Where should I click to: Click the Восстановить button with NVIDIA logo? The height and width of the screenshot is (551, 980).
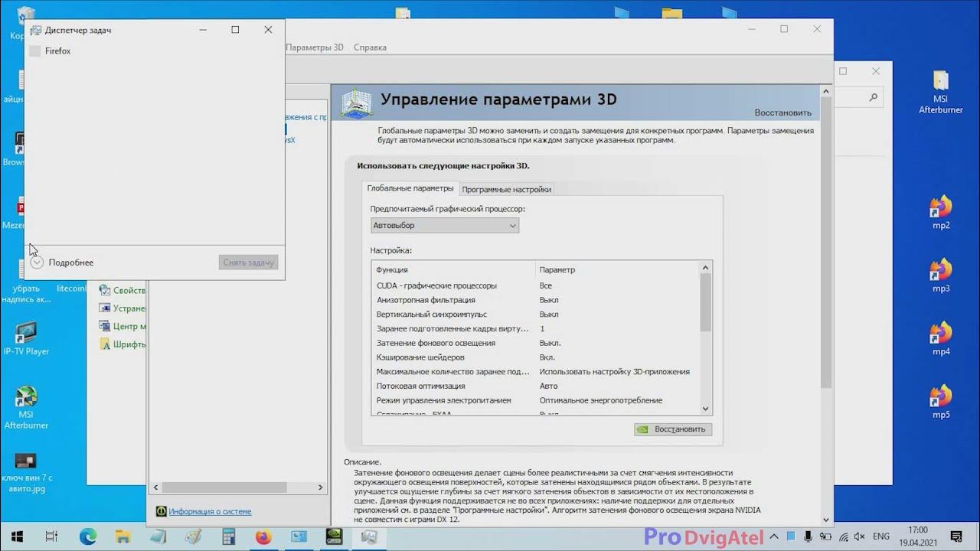click(x=673, y=429)
